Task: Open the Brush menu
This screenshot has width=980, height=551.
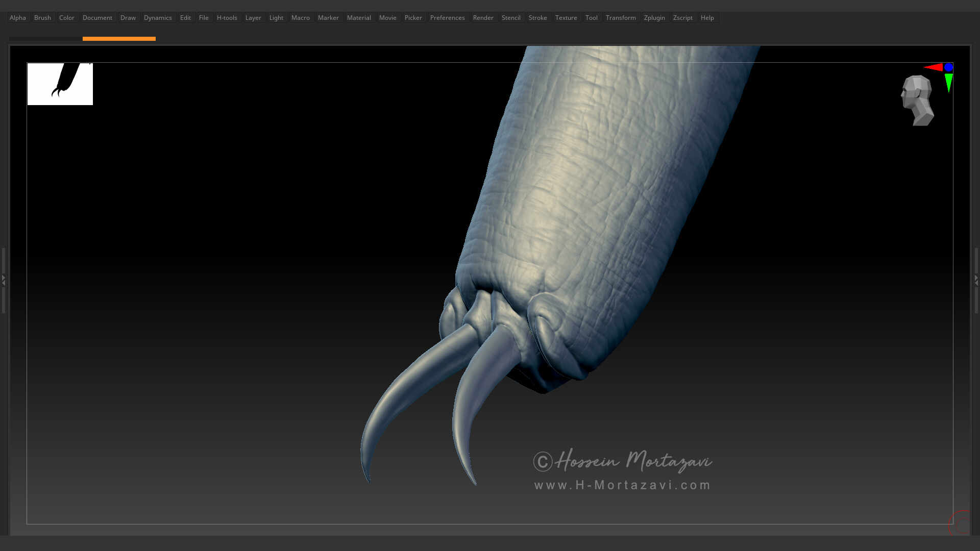Action: click(42, 17)
